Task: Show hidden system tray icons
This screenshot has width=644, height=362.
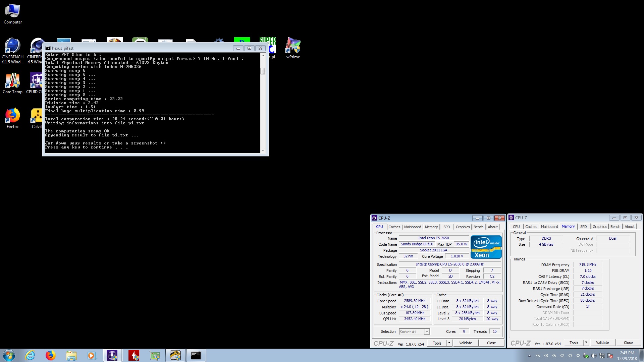Action: pos(529,356)
